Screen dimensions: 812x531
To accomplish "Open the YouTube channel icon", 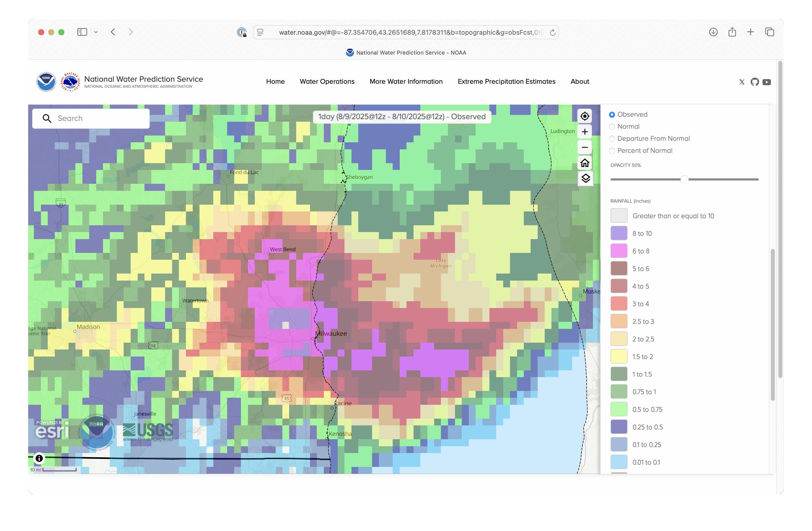I will 767,82.
